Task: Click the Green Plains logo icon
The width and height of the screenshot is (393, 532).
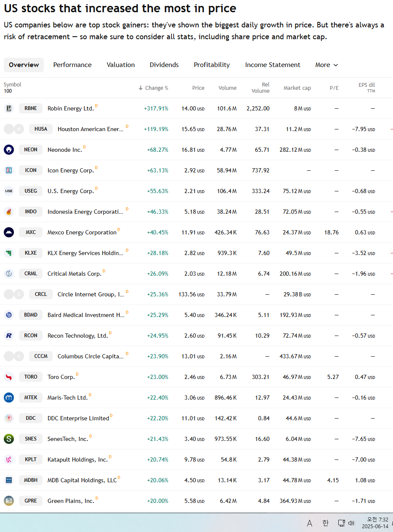Action: coord(9,501)
